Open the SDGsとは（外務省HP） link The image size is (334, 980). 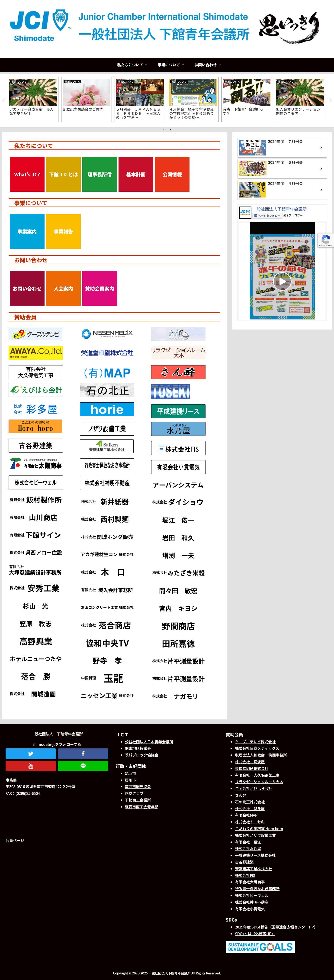255,934
